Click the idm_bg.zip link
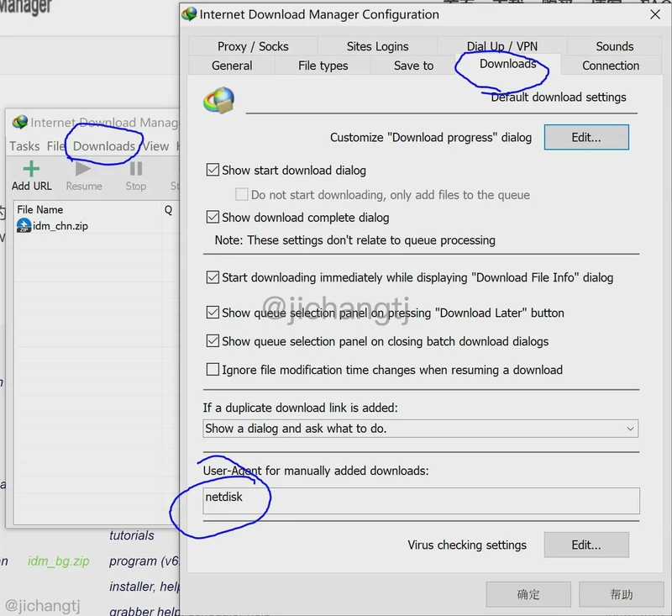This screenshot has width=672, height=616. (56, 561)
